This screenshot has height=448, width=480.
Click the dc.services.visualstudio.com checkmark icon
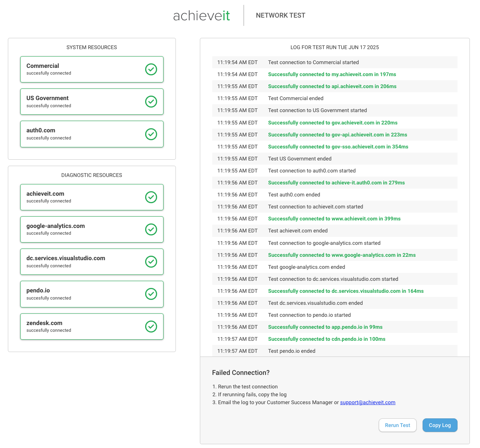[x=151, y=262]
